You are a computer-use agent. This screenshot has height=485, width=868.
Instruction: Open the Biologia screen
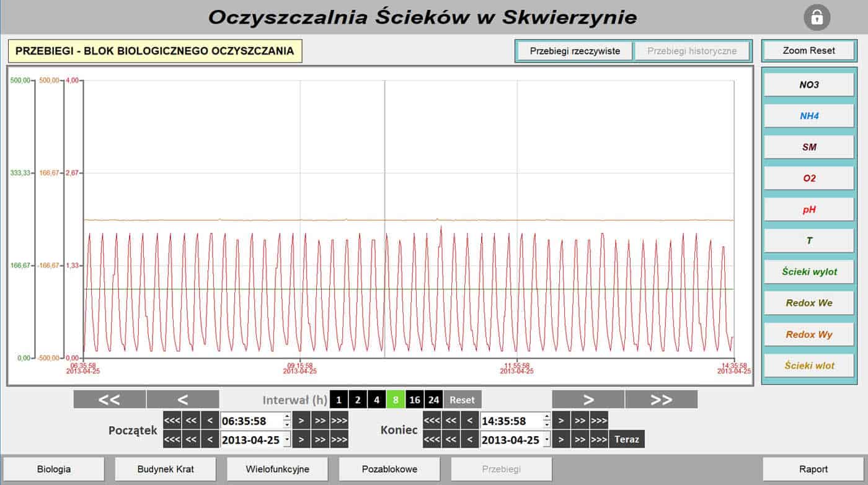point(53,469)
